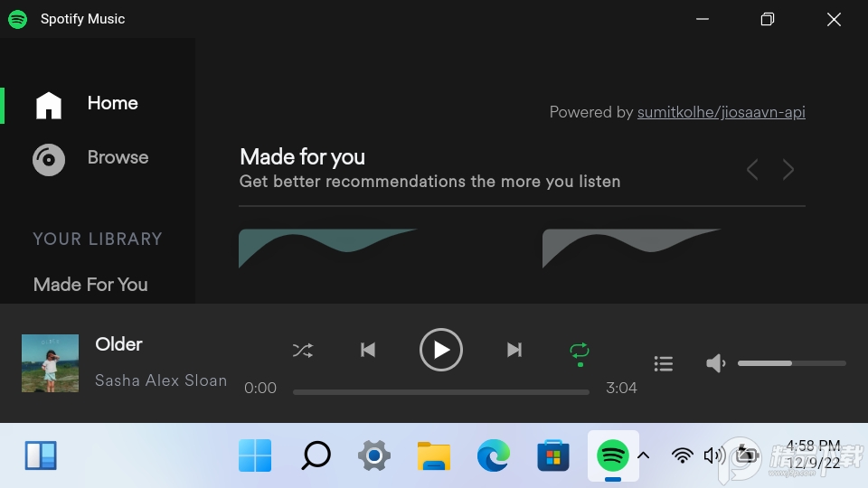The width and height of the screenshot is (868, 488).
Task: Open the Windows Start menu
Action: (x=255, y=455)
